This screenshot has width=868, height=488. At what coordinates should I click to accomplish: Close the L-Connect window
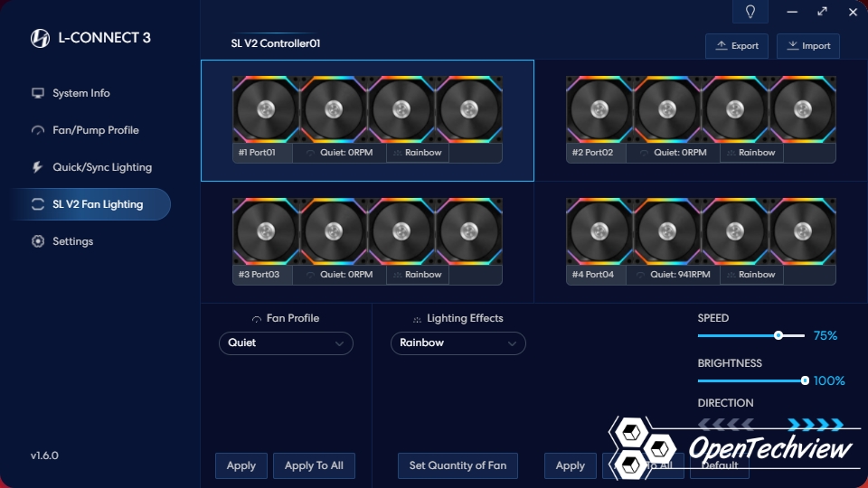(x=853, y=12)
